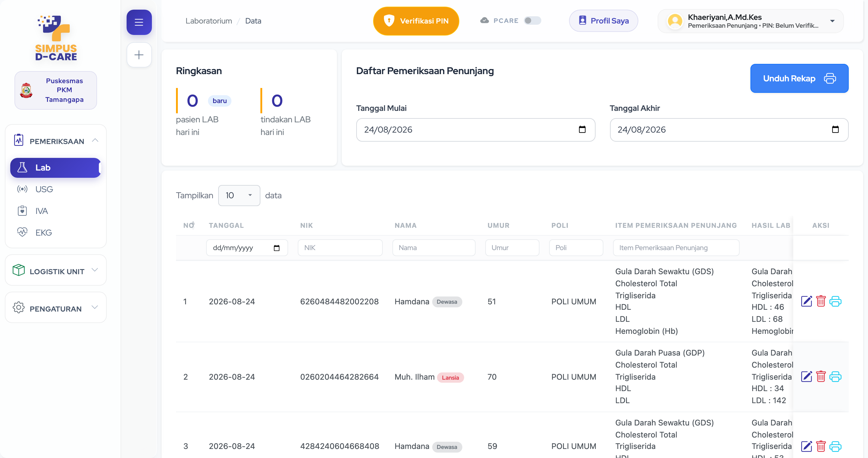This screenshot has width=868, height=458.
Task: Click the Lansia badge for Muh. Ilham
Action: (450, 378)
